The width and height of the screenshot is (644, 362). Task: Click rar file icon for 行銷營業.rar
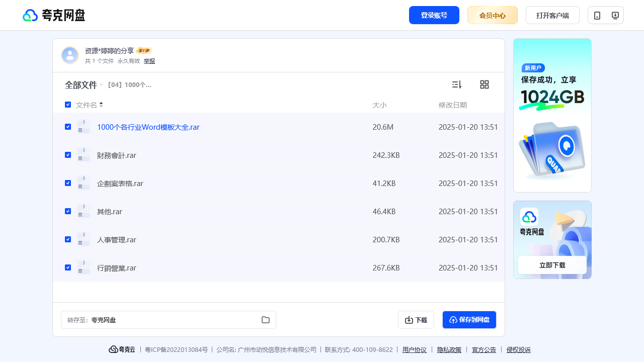coord(84,267)
